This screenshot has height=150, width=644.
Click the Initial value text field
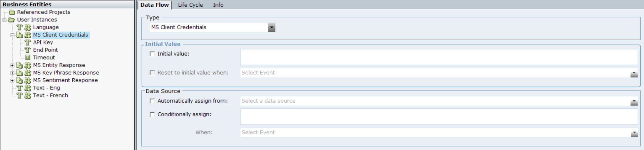[439, 57]
